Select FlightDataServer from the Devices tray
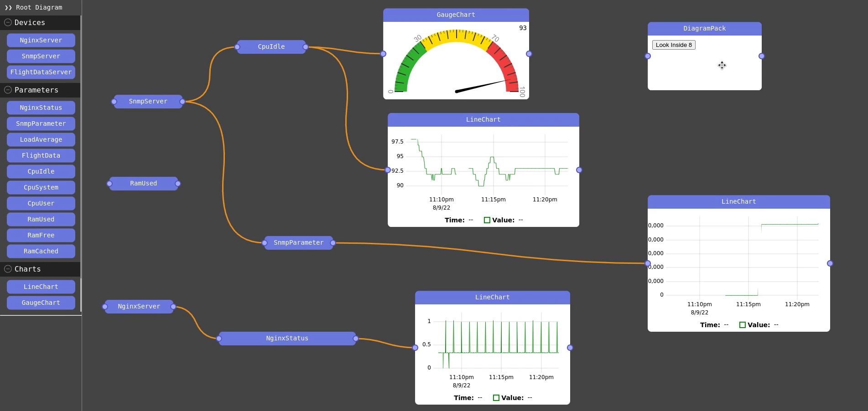This screenshot has height=411, width=868. [41, 72]
